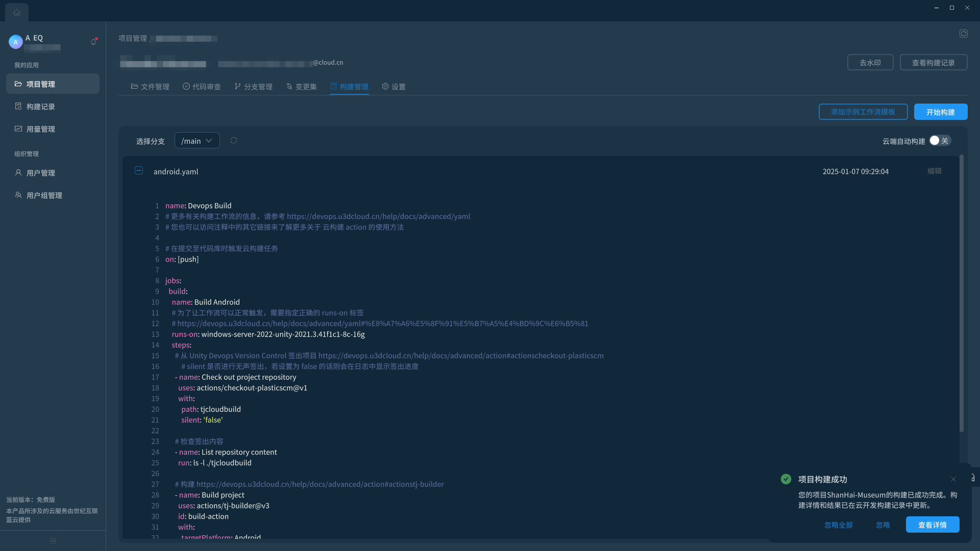Collapse the sidebar using the bottom icon
Image resolution: width=980 pixels, height=551 pixels.
pos(53,541)
